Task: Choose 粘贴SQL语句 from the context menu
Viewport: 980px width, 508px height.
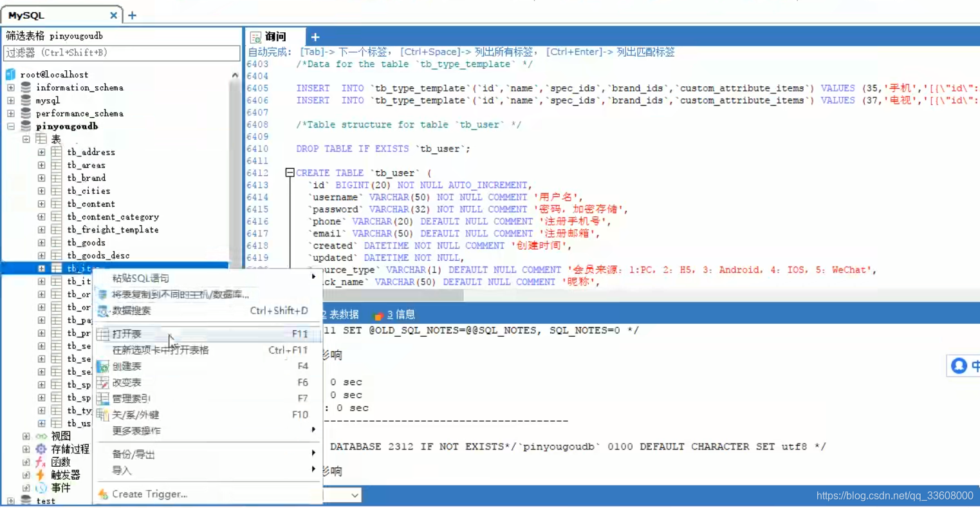Action: click(x=207, y=278)
